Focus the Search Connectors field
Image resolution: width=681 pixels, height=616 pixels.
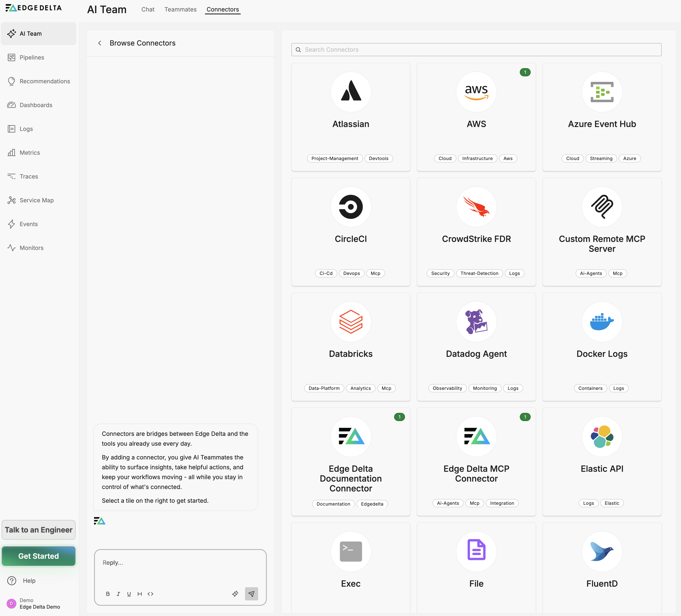click(x=476, y=50)
